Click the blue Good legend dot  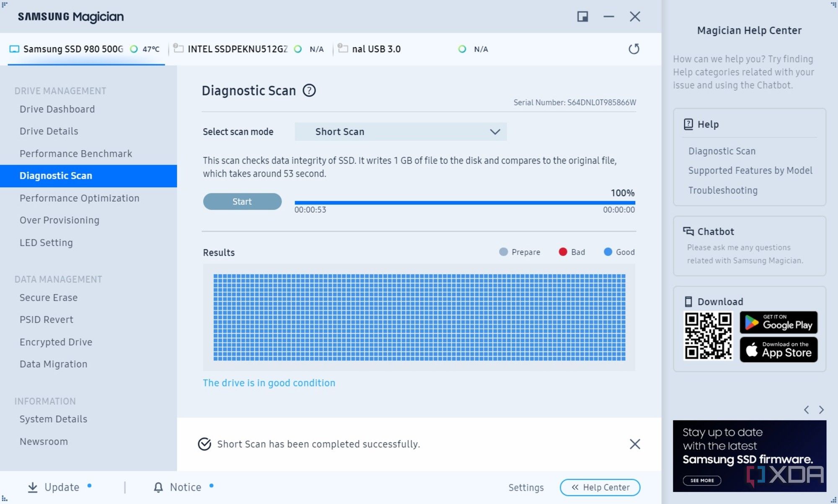(608, 252)
